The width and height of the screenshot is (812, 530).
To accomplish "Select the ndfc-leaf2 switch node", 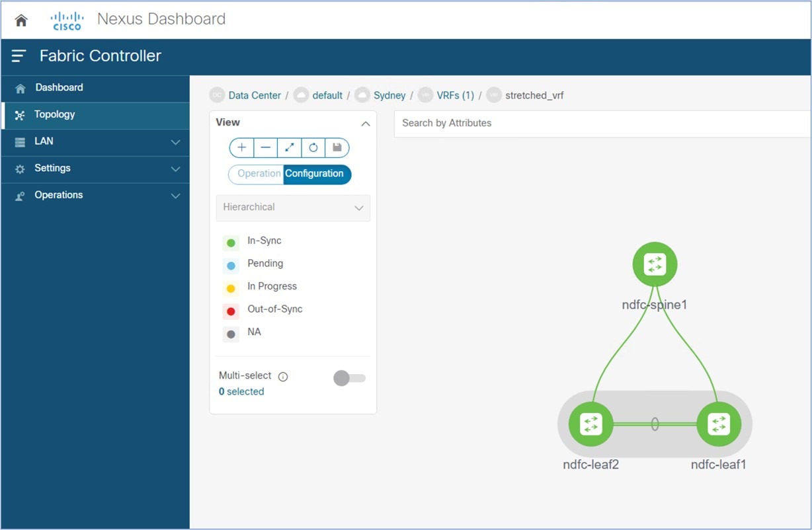I will click(591, 424).
